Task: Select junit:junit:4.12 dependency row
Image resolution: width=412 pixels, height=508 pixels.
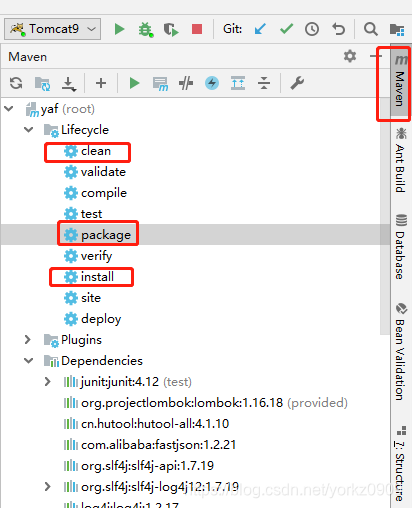Action: click(x=127, y=382)
